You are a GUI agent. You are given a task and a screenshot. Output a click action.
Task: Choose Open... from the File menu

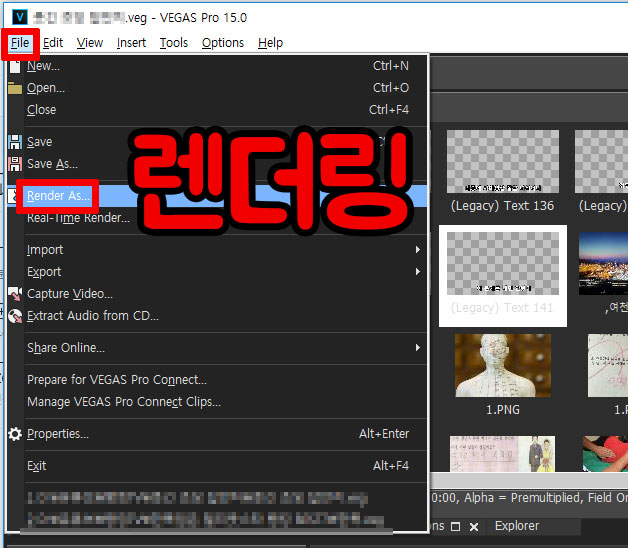217,88
